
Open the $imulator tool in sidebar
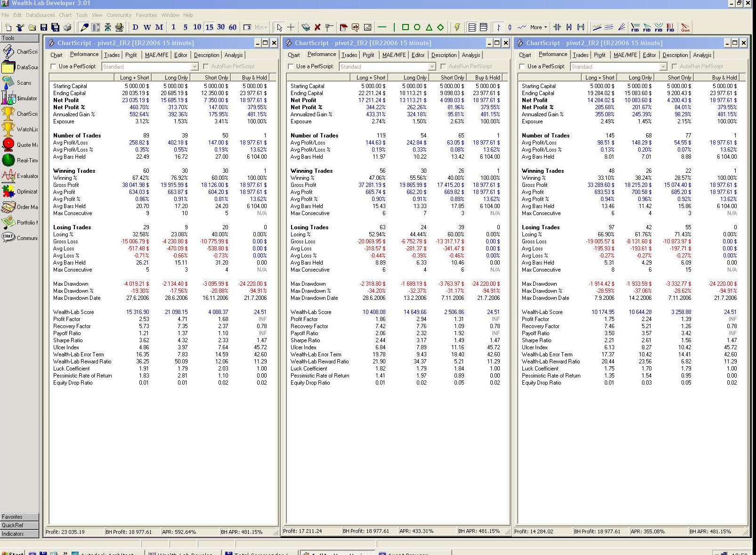[x=19, y=98]
